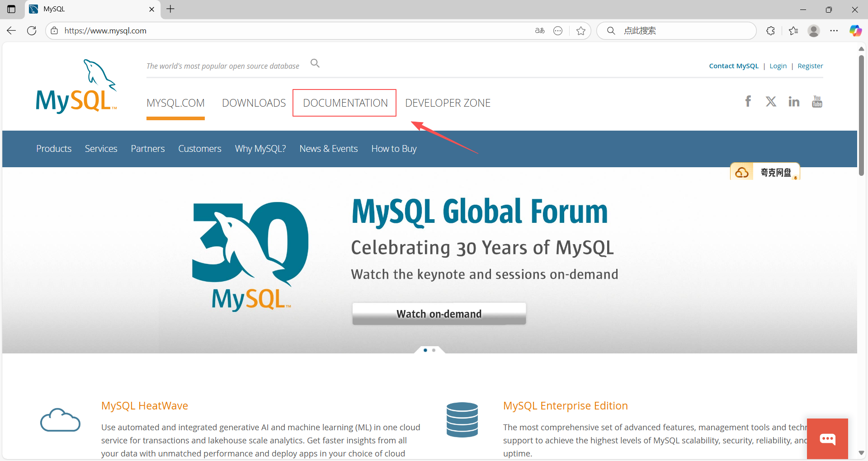Click the HeatWave cloud icon

60,420
